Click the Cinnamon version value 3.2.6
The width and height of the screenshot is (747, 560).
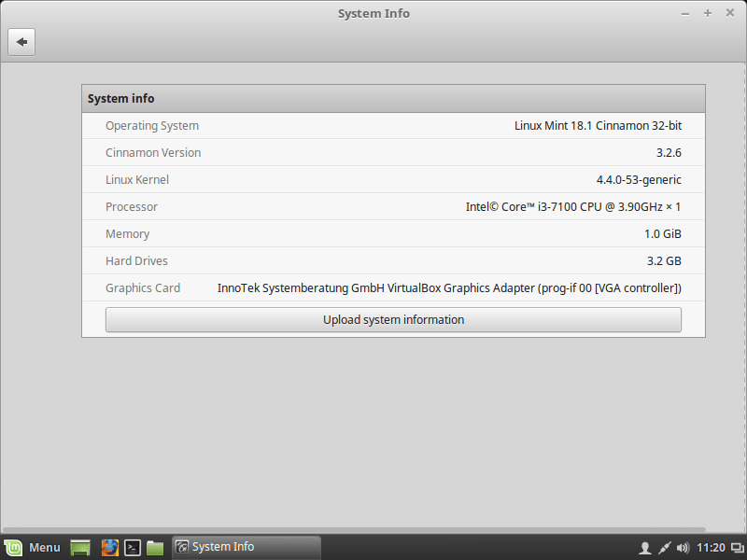(x=669, y=153)
